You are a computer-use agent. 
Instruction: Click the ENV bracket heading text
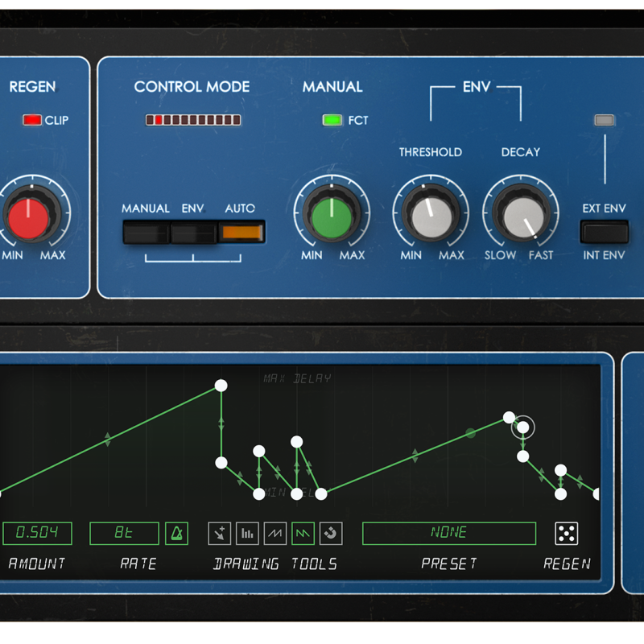pos(477,87)
